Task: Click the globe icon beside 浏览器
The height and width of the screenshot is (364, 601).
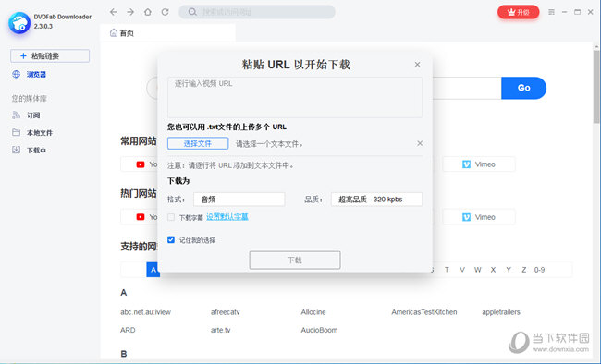Action: tap(16, 74)
